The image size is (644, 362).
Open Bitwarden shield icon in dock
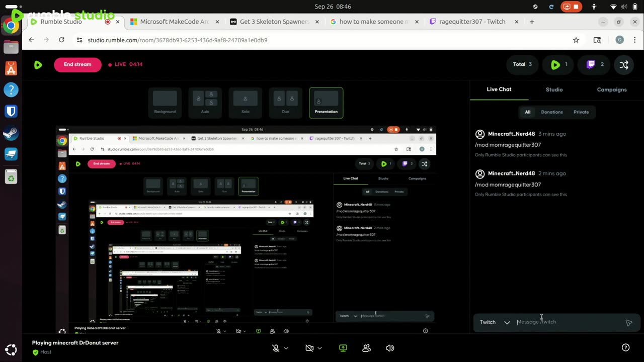(x=11, y=112)
